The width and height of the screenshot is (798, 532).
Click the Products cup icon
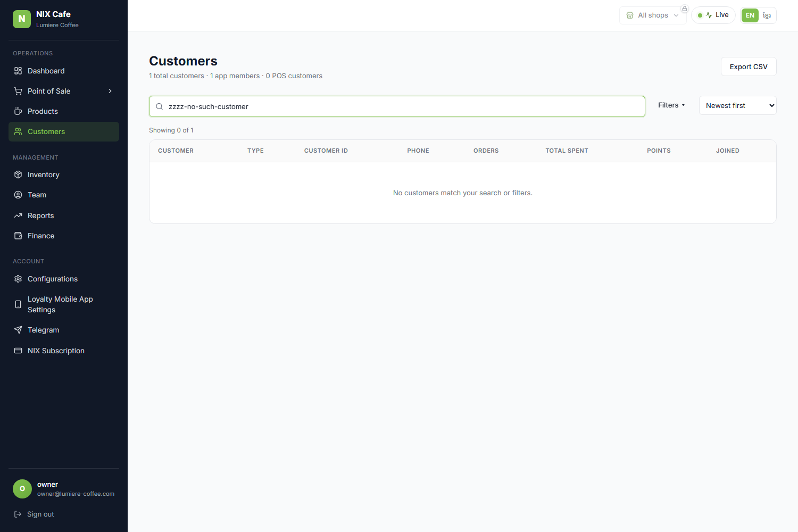click(x=18, y=111)
